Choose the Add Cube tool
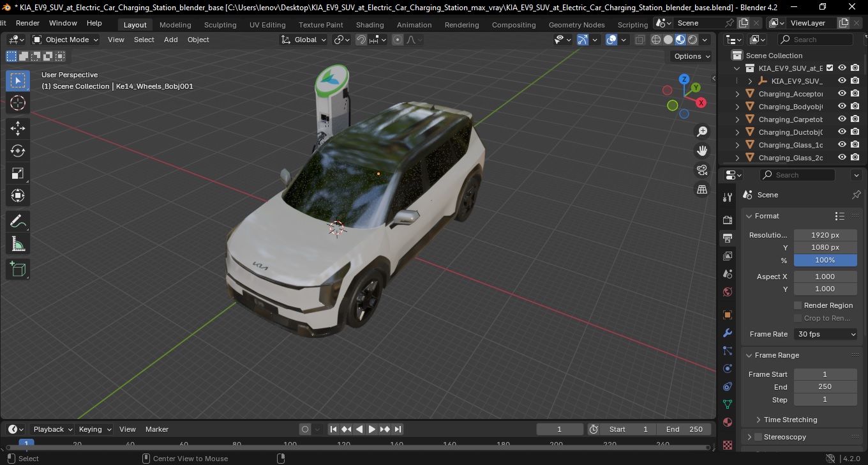The height and width of the screenshot is (465, 868). 18,269
